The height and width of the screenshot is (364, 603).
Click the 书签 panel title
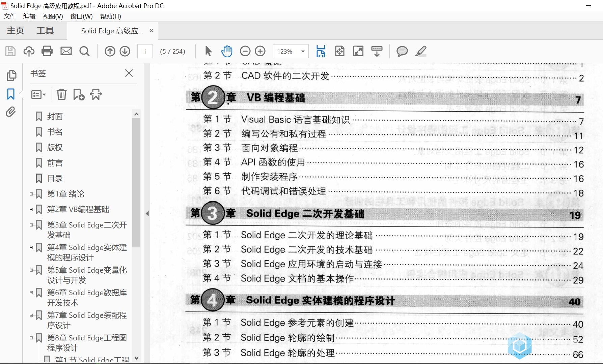[38, 73]
